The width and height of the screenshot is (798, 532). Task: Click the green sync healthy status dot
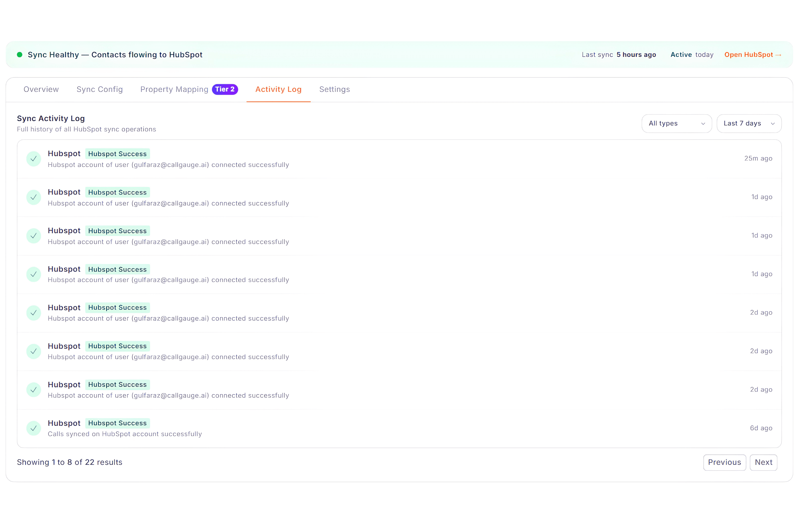(20, 55)
